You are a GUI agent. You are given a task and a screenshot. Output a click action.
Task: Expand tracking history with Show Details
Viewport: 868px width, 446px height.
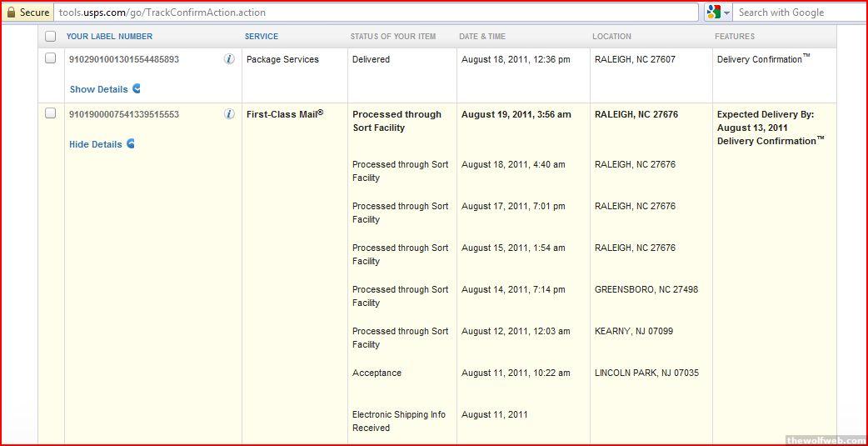pos(98,89)
